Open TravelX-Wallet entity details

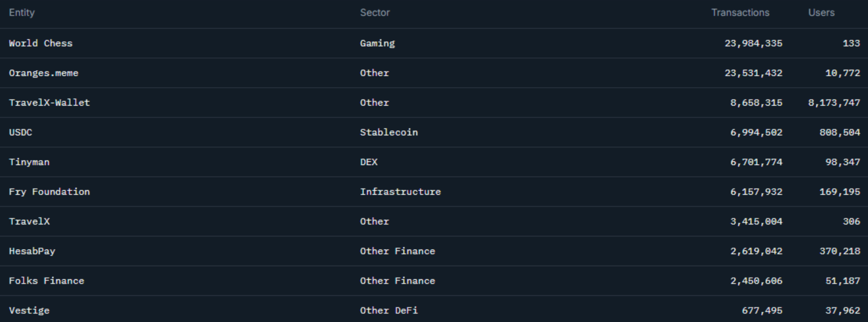[49, 102]
